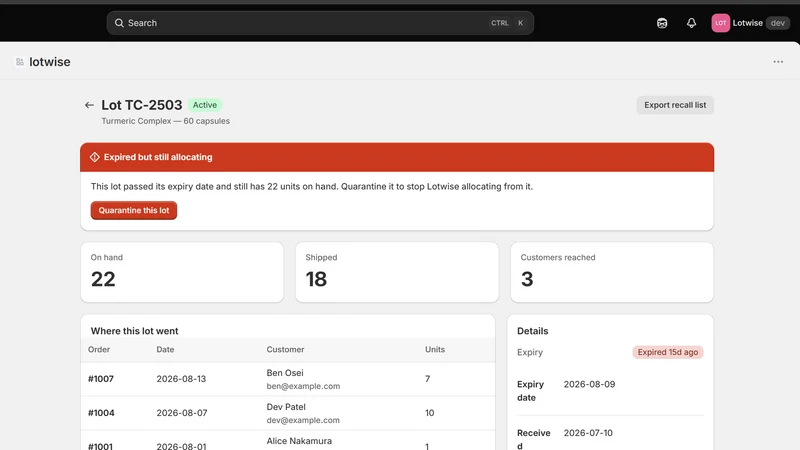This screenshot has height=450, width=800.
Task: Click the Where this lot went heading
Action: 135,331
